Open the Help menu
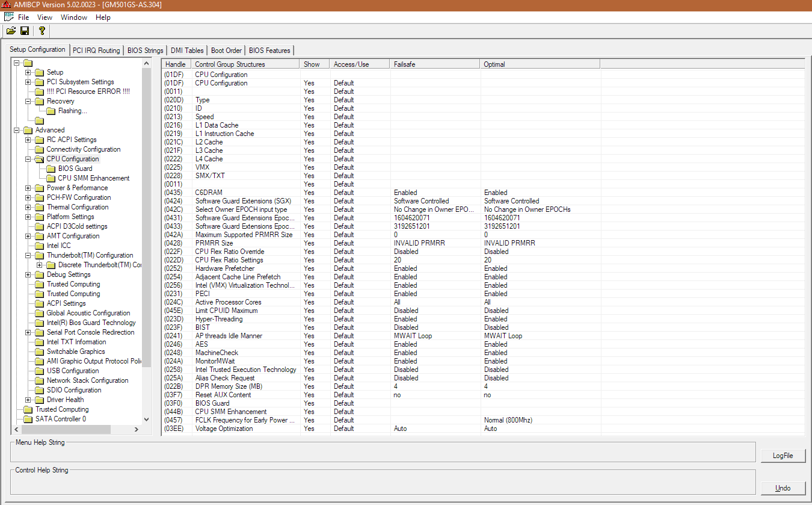Viewport: 812px width, 505px height. (103, 17)
